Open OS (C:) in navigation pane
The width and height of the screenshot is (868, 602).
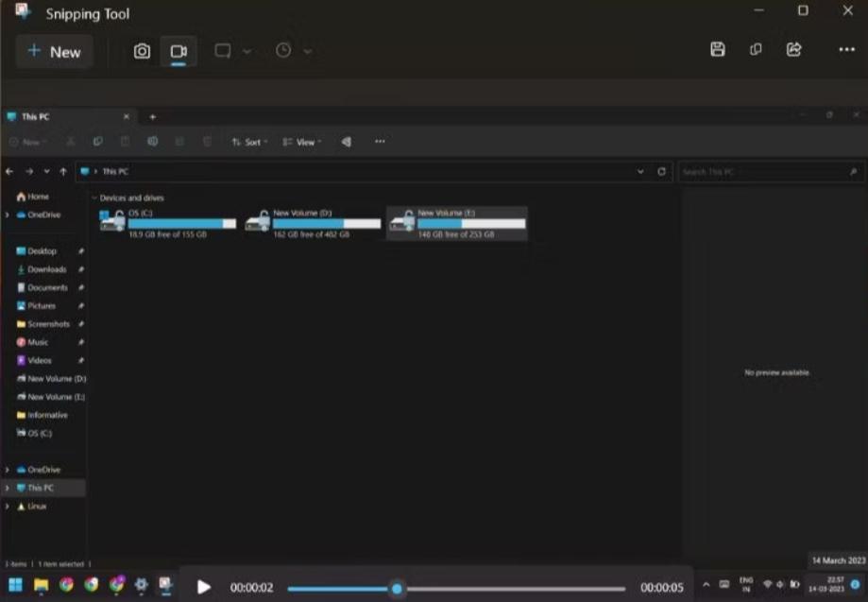click(34, 433)
